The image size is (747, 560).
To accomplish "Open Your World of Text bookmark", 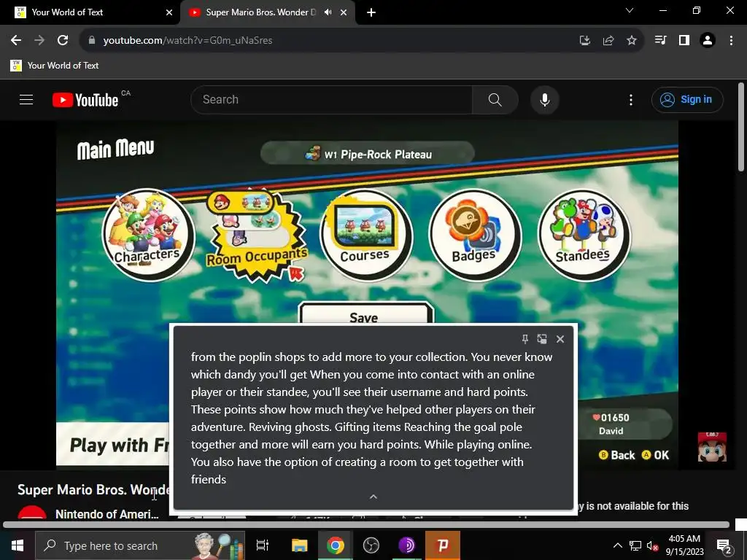I will pos(55,65).
